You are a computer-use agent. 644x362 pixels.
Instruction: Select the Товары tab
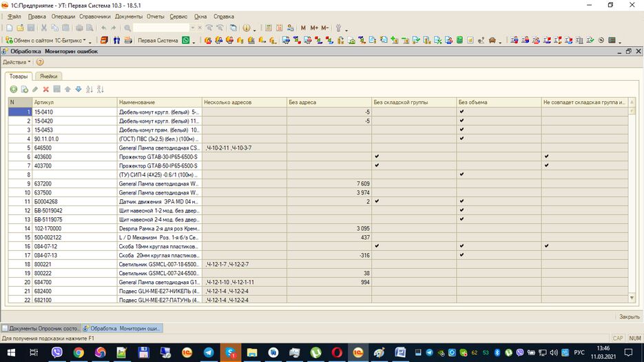coord(19,76)
